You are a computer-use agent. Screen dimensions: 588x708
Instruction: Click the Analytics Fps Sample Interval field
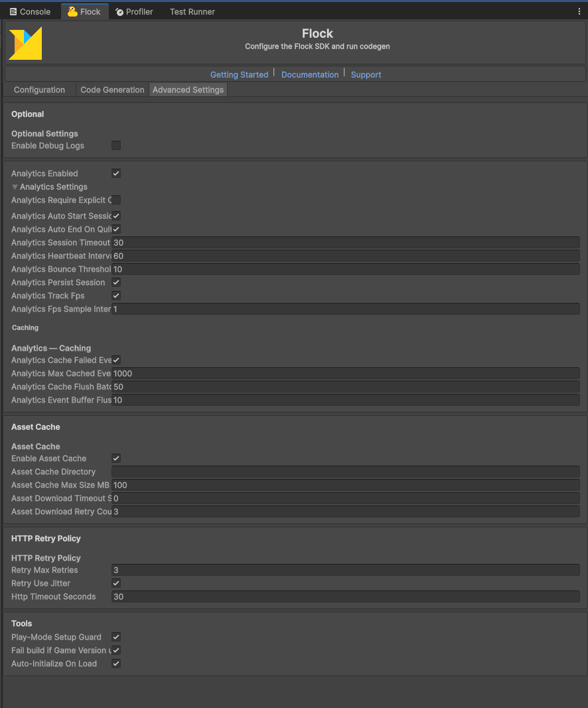tap(346, 309)
